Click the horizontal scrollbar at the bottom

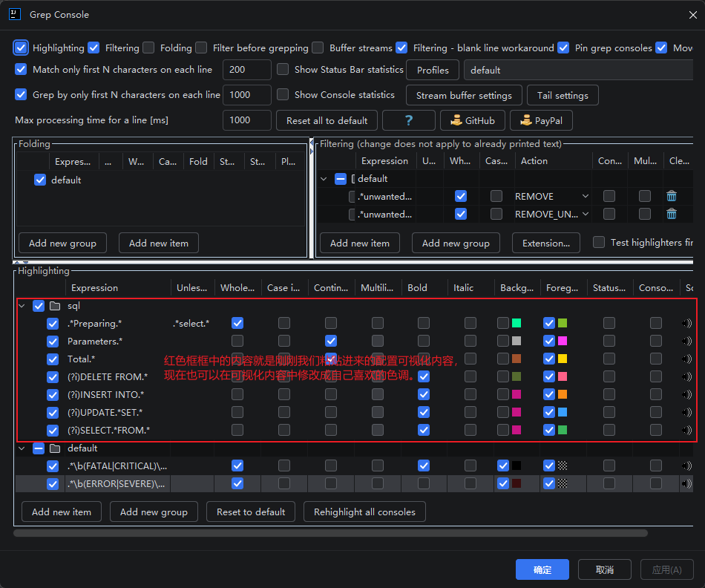330,533
